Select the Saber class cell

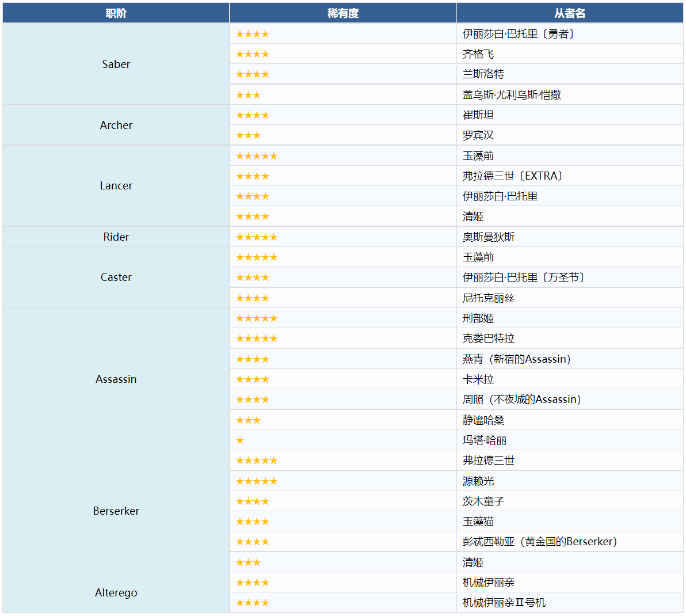coord(116,64)
